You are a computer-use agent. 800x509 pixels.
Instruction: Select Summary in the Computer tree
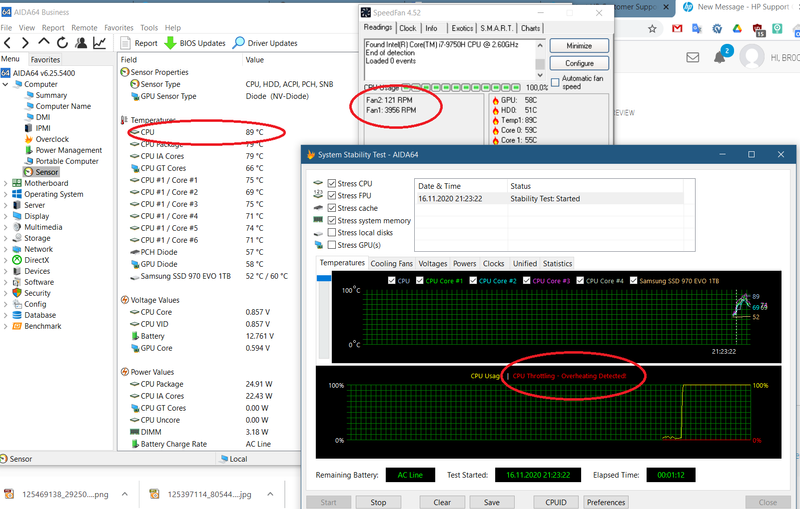click(x=51, y=95)
